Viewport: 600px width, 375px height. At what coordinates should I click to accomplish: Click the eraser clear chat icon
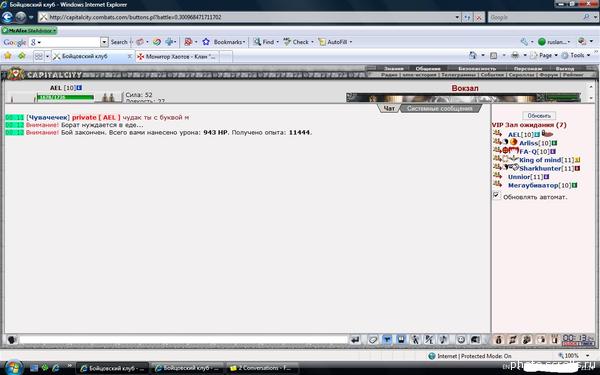click(x=373, y=340)
